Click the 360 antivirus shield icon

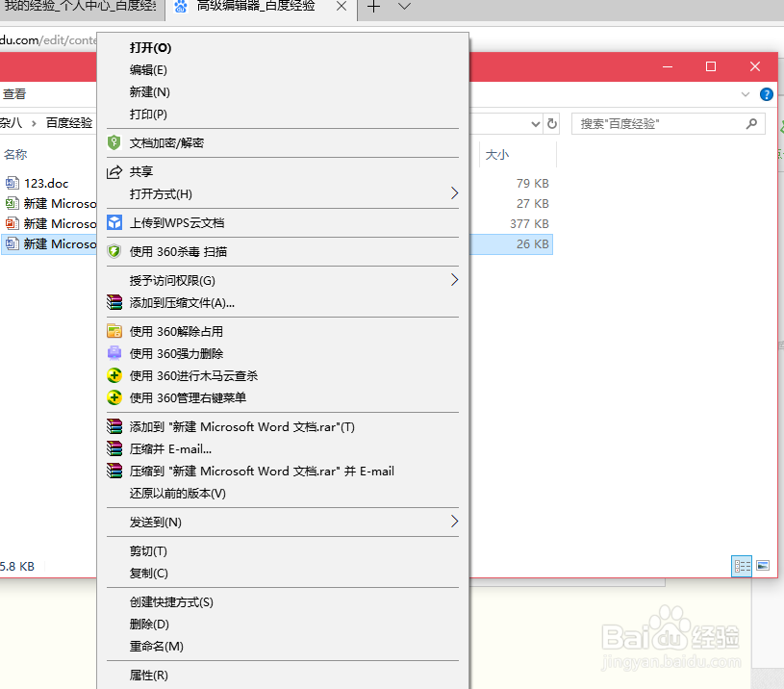click(x=114, y=251)
